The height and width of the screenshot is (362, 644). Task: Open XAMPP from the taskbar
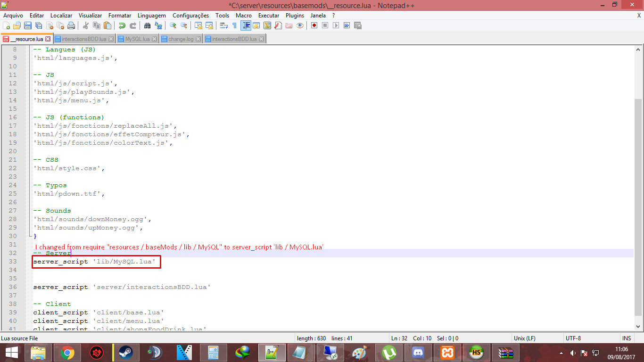pos(447,353)
